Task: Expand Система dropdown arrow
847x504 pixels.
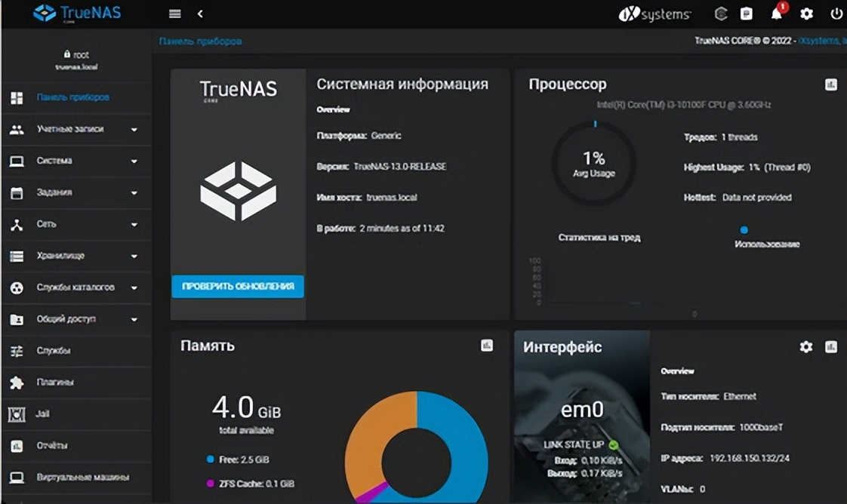Action: (134, 161)
